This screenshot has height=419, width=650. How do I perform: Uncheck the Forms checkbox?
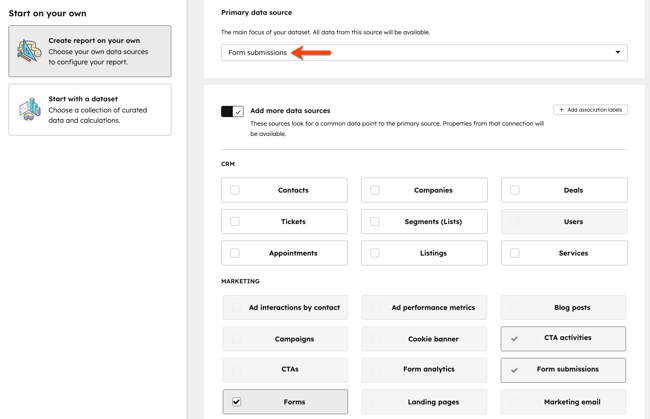(x=236, y=402)
